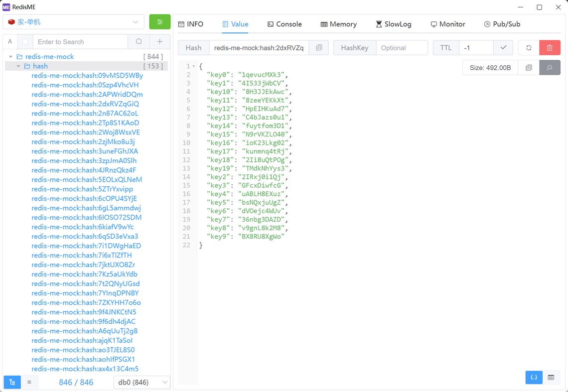Toggle the A case-match button
Screen dimensions: 568x392
[10, 42]
